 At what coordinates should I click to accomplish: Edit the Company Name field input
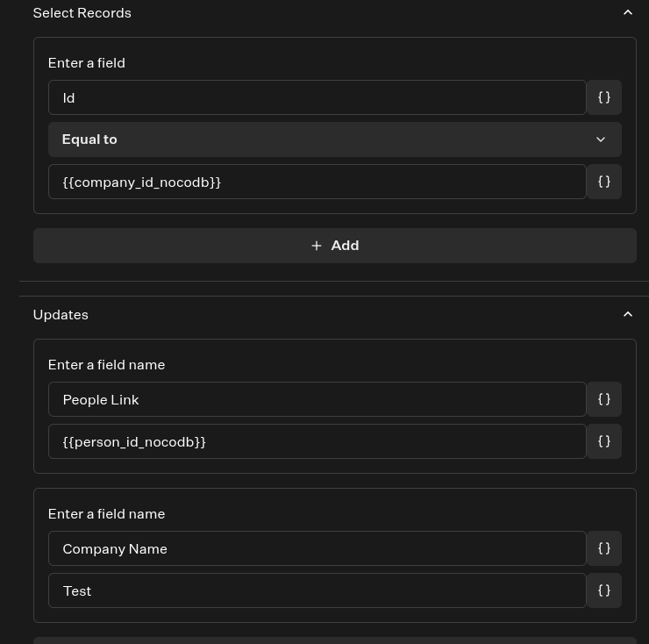tap(317, 548)
